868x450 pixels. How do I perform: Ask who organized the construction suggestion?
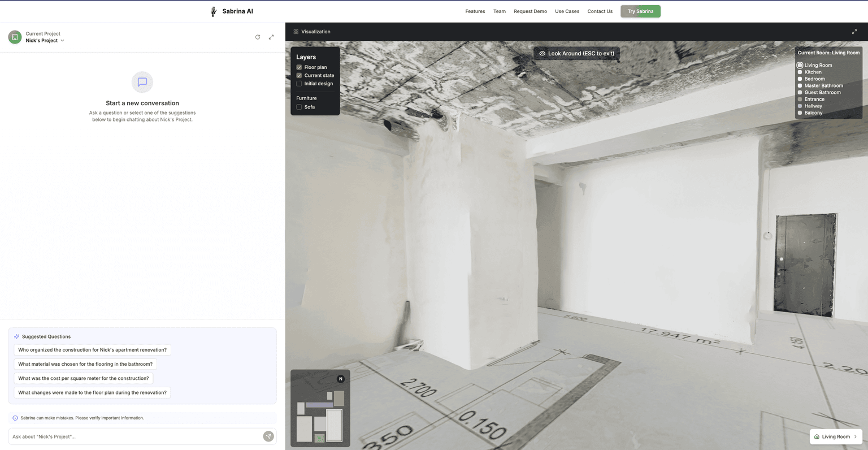[x=92, y=350]
